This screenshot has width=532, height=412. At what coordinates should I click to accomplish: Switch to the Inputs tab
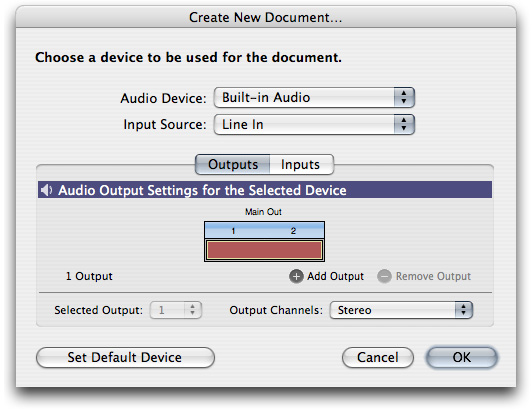302,165
